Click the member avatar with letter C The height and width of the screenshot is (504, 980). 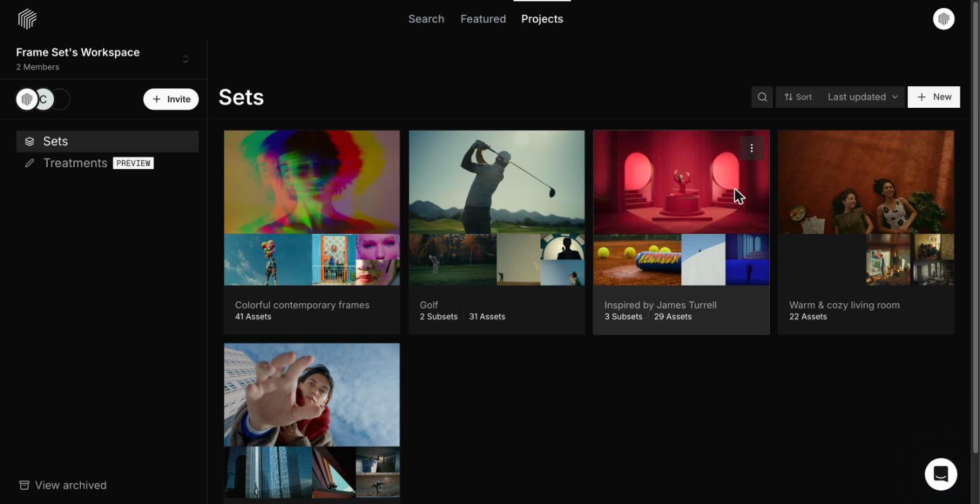click(44, 100)
